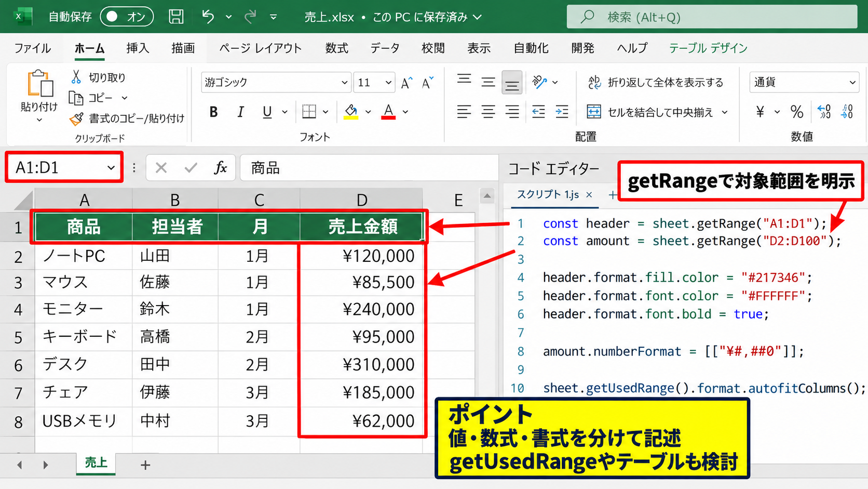Apply red font color A

point(388,112)
